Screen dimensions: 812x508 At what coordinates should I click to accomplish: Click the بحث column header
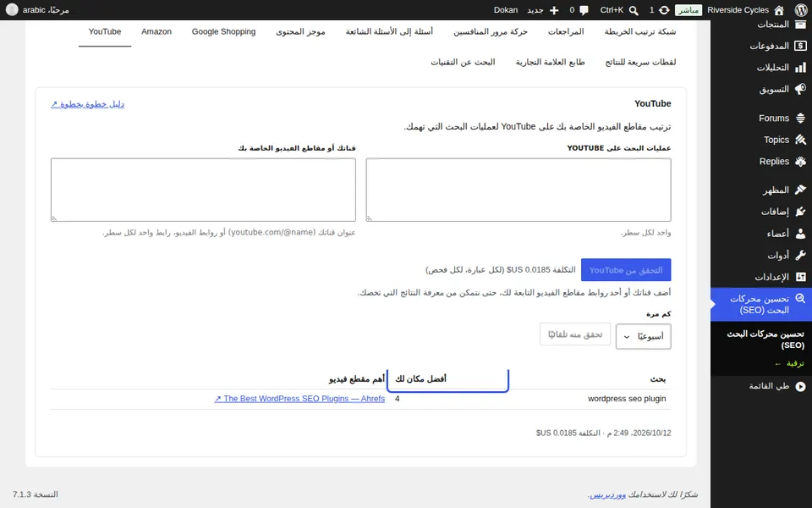(658, 379)
